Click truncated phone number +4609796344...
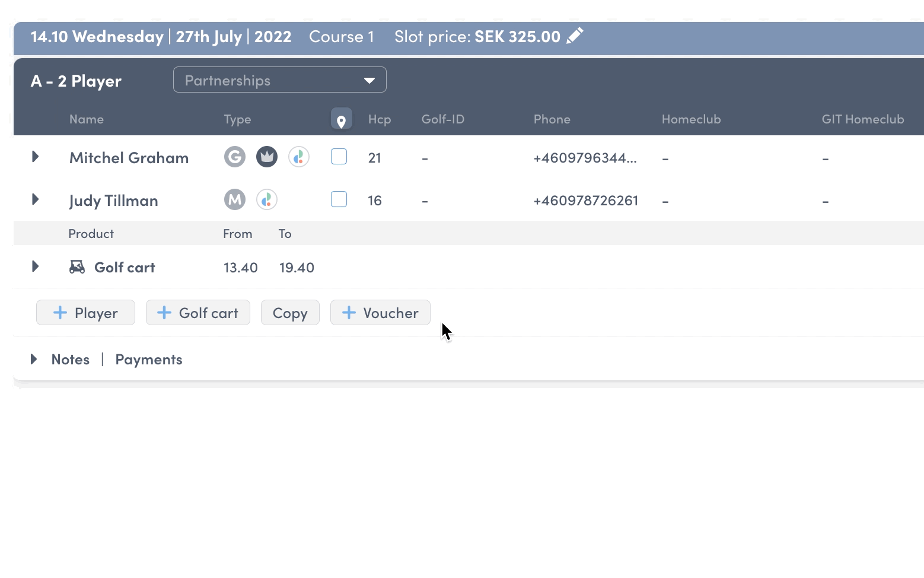This screenshot has height=578, width=924. point(585,157)
